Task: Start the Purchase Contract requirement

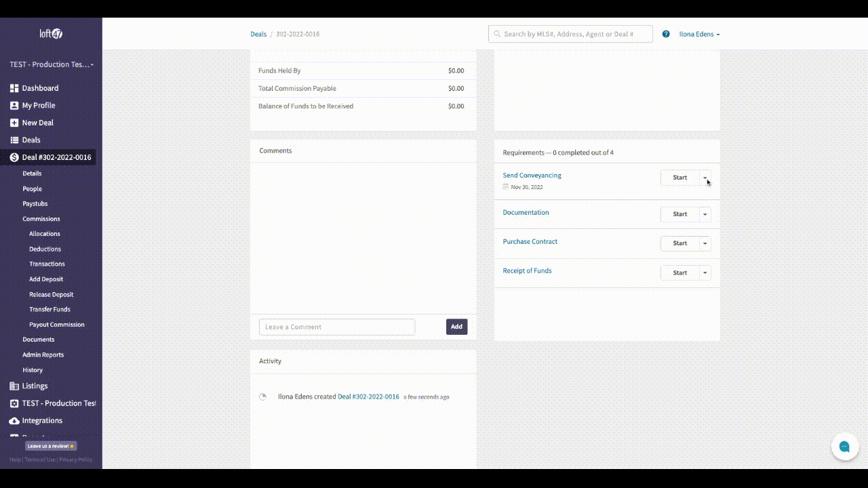Action: pos(680,243)
